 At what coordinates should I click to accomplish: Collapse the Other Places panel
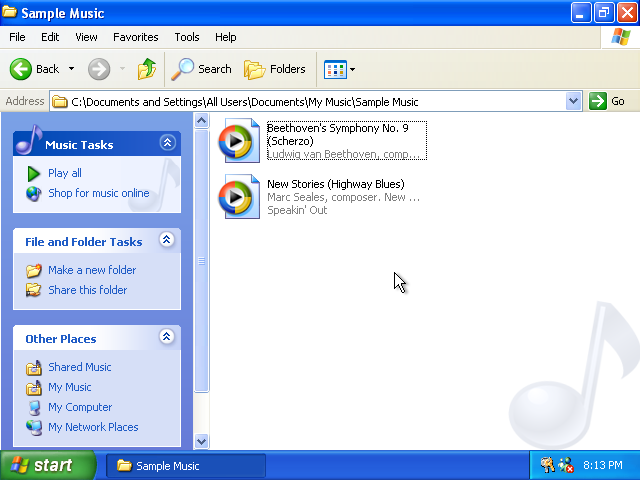tap(167, 337)
